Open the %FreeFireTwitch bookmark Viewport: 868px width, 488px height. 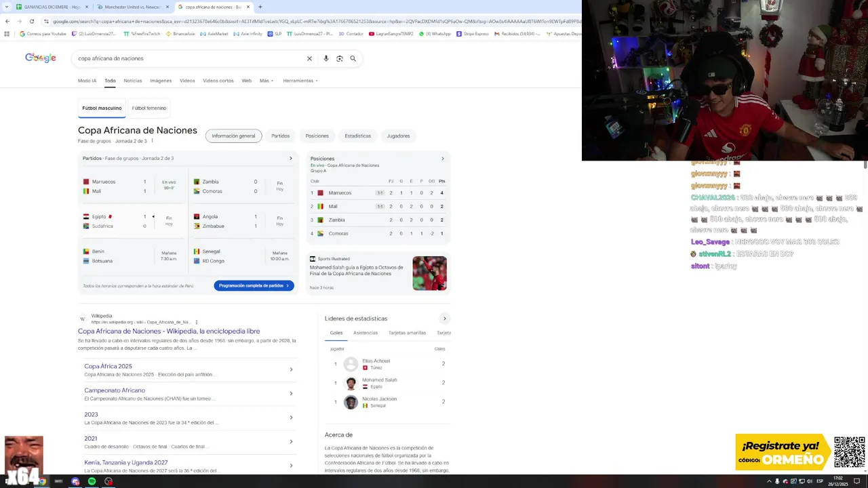142,33
